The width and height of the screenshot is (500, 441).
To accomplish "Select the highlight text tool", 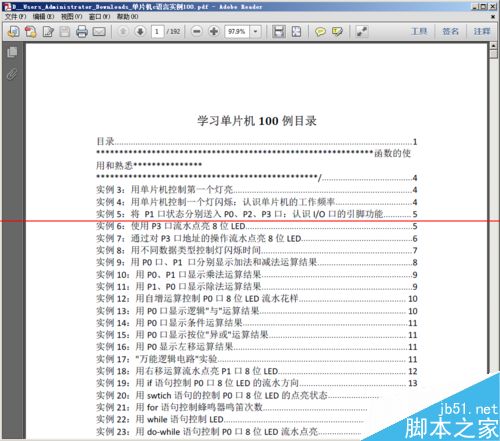I will tap(337, 32).
